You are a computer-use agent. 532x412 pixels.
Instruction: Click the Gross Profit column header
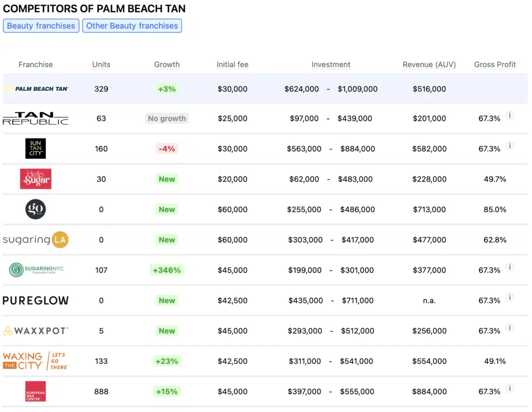495,64
